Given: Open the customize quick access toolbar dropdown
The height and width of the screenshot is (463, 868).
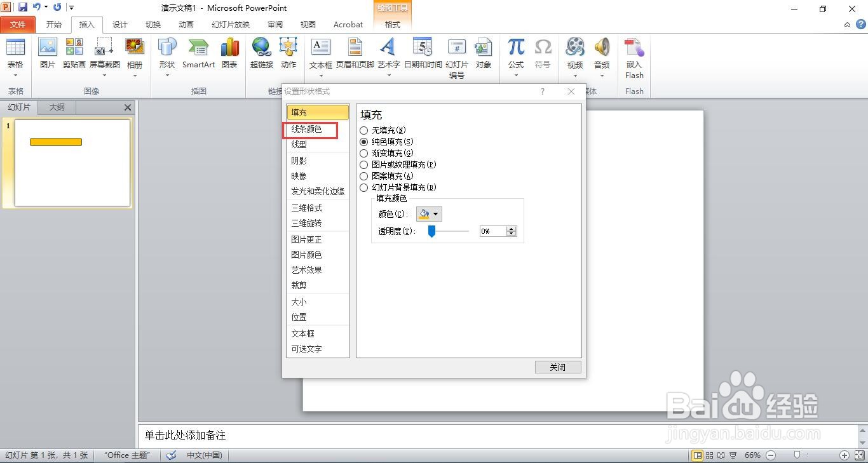Looking at the screenshot, I should (71, 8).
